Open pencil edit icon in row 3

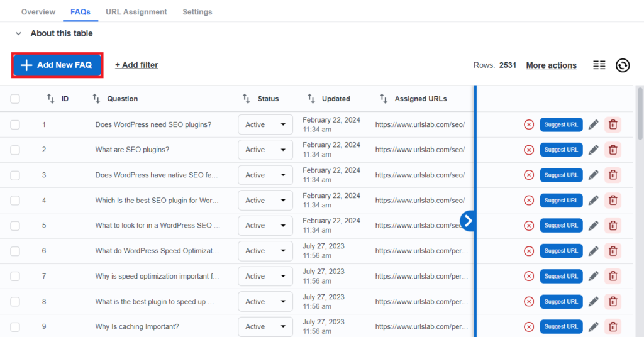(x=593, y=175)
